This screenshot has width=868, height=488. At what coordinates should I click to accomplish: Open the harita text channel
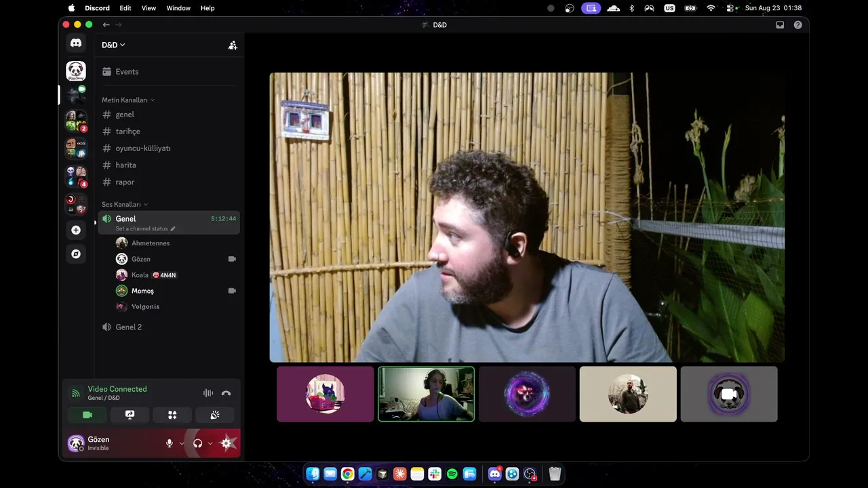[x=170, y=165]
